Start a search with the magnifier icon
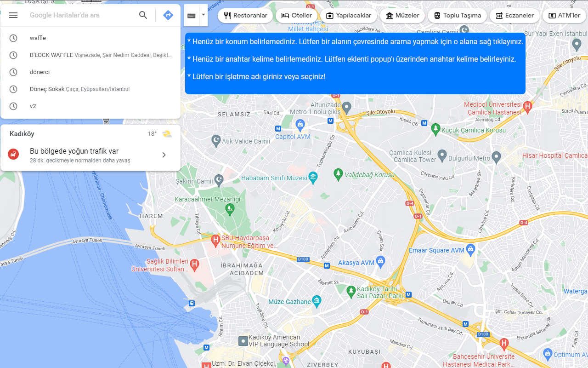This screenshot has width=588, height=368. (143, 15)
